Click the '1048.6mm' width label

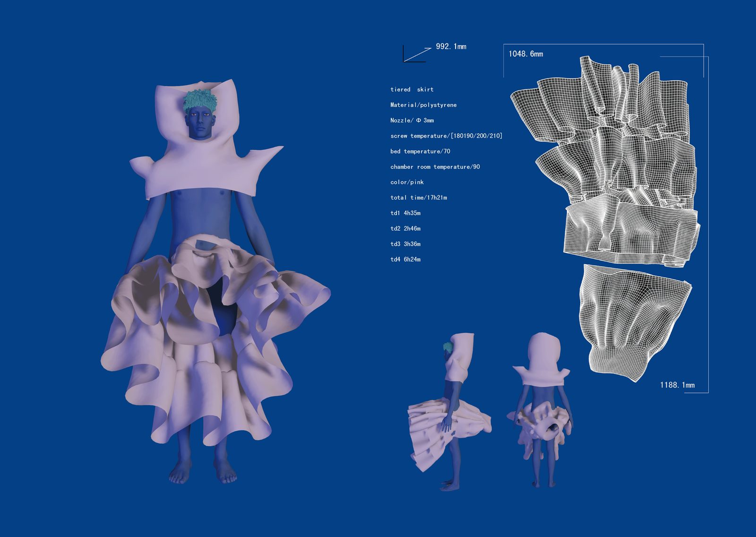click(x=526, y=54)
